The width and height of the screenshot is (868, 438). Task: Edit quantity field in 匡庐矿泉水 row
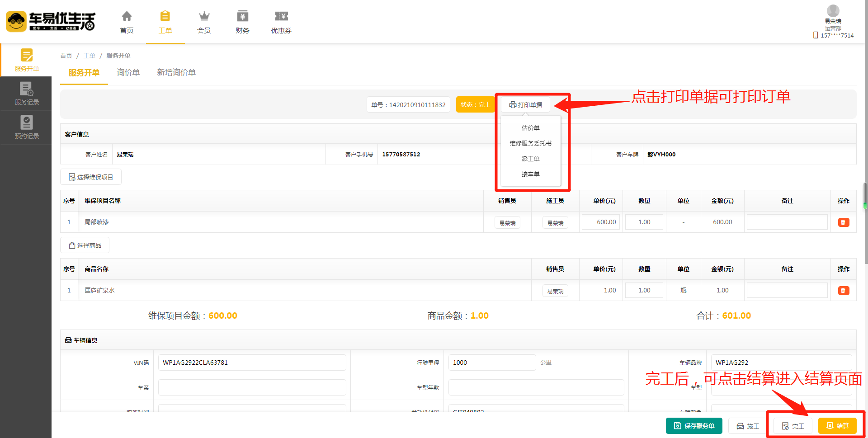[644, 290]
